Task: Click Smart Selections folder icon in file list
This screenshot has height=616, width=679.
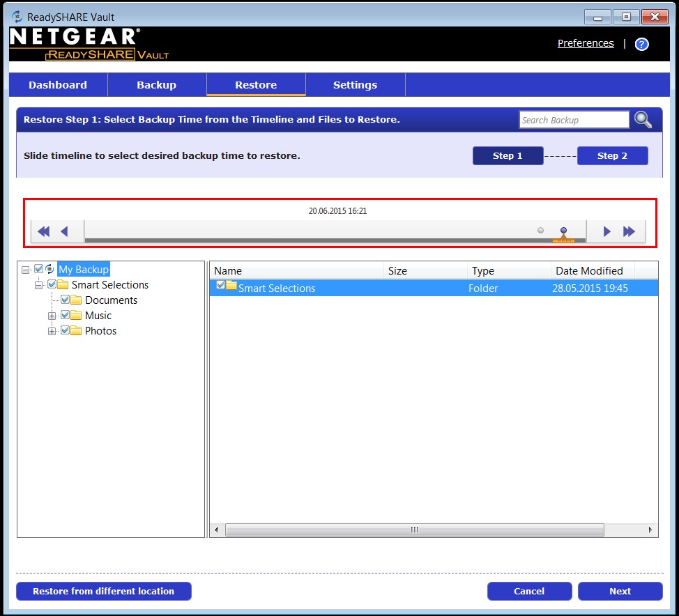Action: [231, 285]
